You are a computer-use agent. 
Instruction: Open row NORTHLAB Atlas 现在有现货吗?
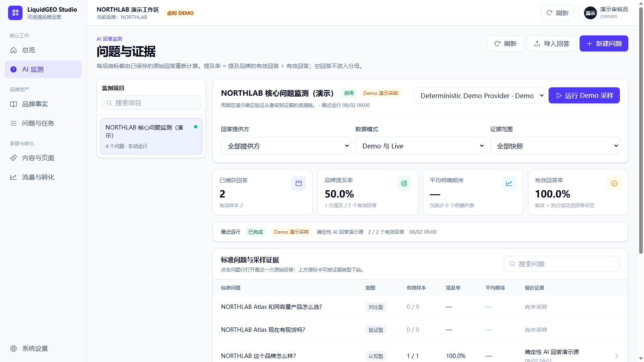click(x=420, y=330)
